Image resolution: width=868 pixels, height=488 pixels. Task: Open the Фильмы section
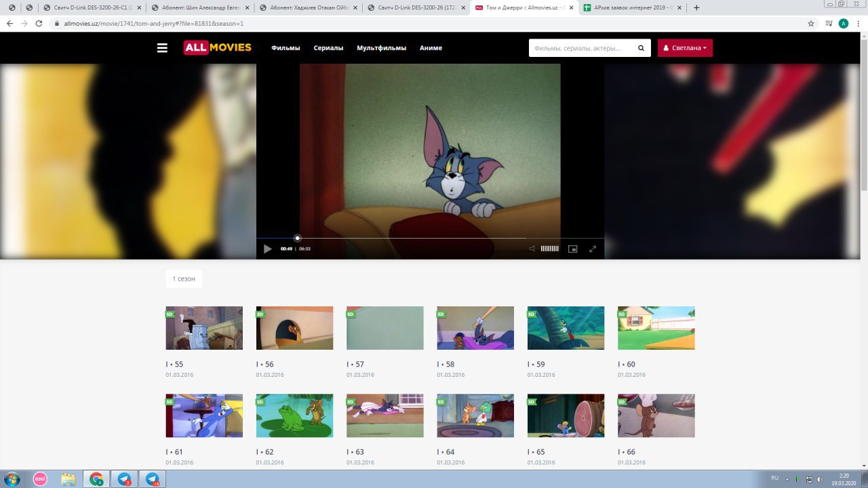coord(285,48)
